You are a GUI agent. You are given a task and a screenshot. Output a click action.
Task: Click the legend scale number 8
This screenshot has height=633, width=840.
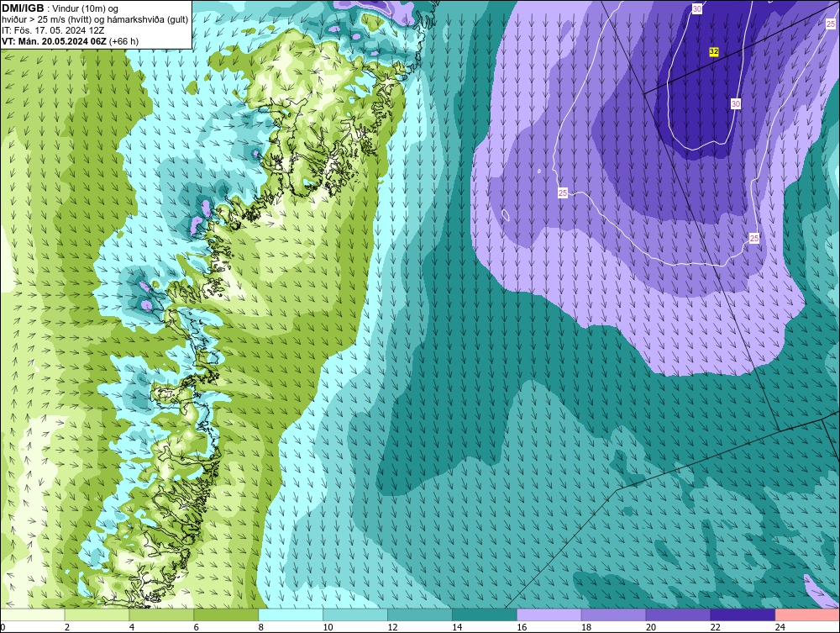(261, 627)
